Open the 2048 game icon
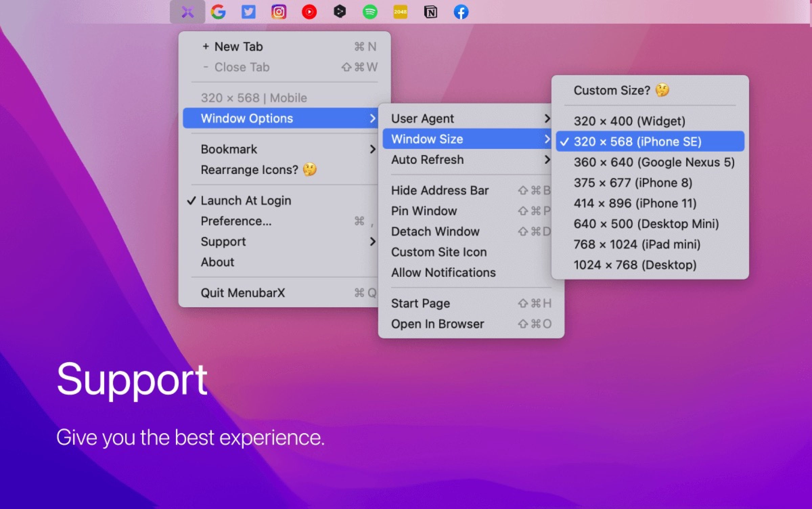This screenshot has height=509, width=812. pyautogui.click(x=400, y=13)
